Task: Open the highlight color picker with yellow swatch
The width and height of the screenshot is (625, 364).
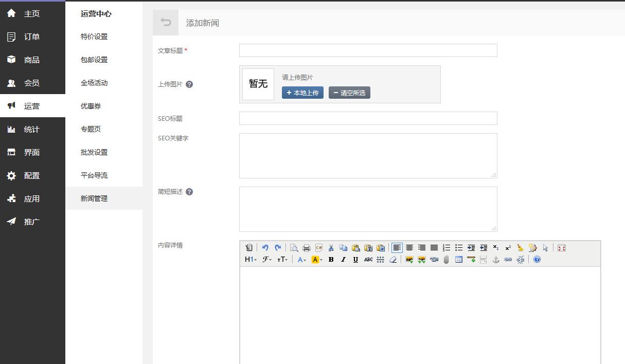Action: 316,260
